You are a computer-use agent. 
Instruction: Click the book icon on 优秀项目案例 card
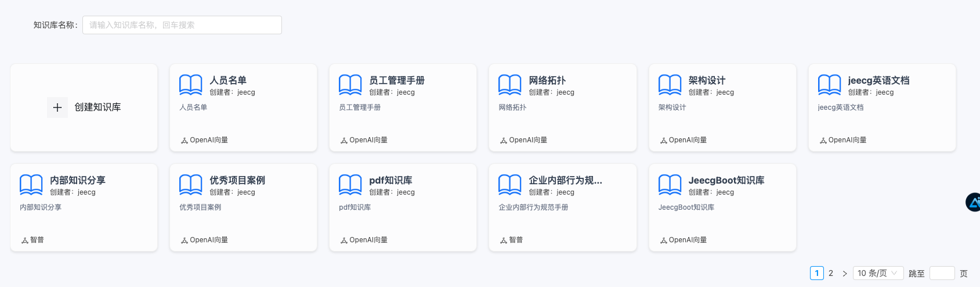coord(191,185)
